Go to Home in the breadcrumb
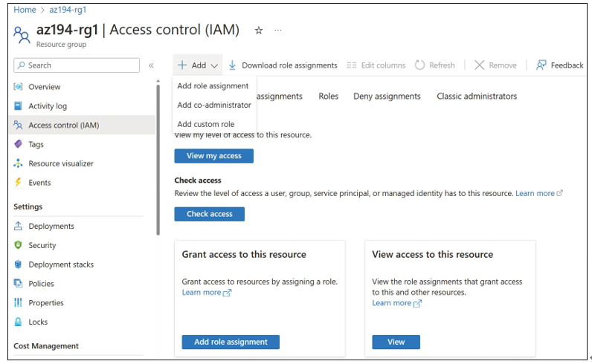592x364 pixels. (x=25, y=10)
